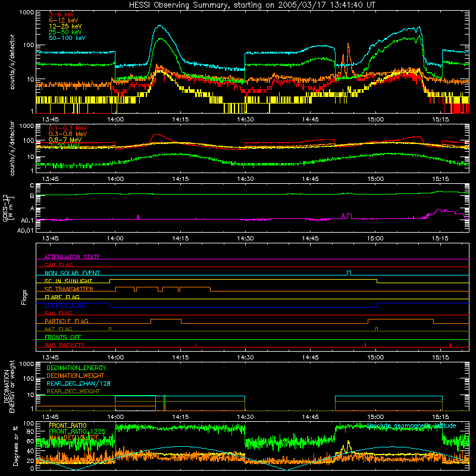This screenshot has width=476, height=476.
Task: Click the Flags panel axis label
Action: pyautogui.click(x=24, y=297)
